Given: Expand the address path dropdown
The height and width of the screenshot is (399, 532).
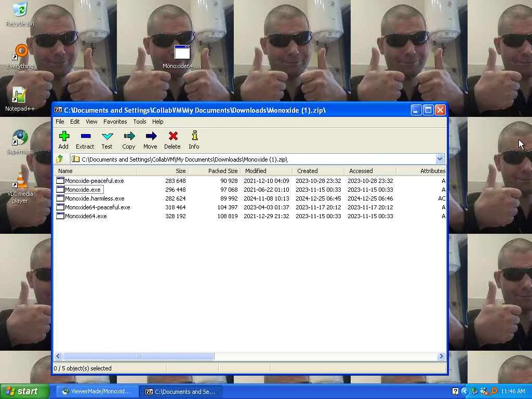Looking at the screenshot, I should (x=440, y=159).
